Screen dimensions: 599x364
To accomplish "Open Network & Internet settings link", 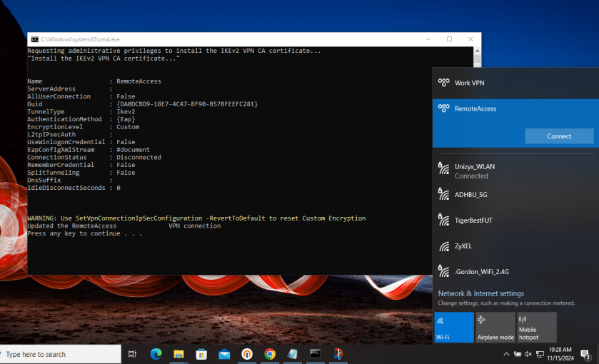I will pyautogui.click(x=480, y=293).
